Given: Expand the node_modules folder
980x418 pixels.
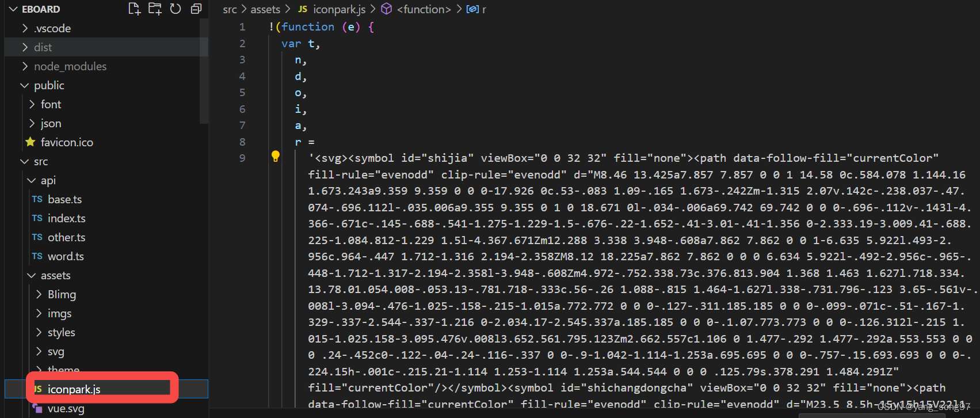Looking at the screenshot, I should 25,66.
